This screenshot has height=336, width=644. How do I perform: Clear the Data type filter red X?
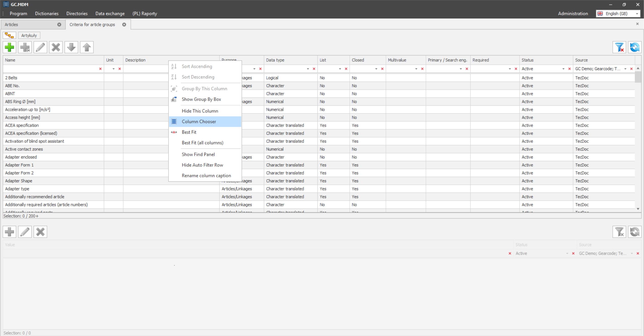tap(314, 69)
